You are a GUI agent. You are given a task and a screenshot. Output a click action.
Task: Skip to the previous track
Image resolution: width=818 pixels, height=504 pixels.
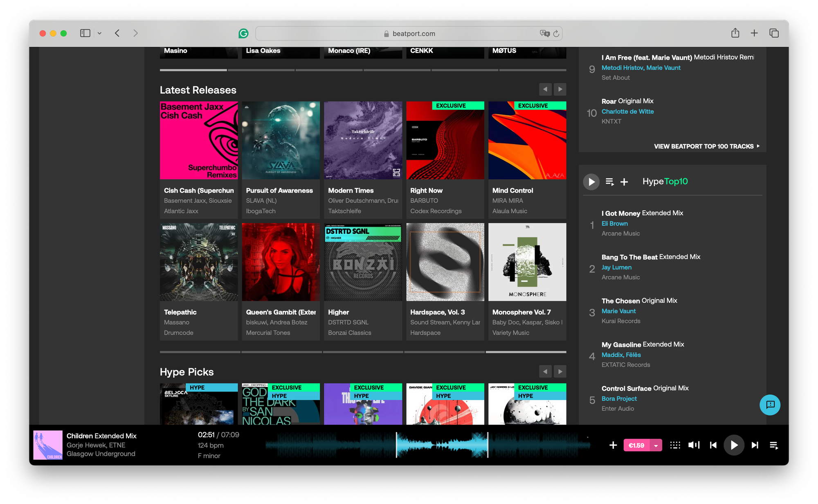(713, 445)
